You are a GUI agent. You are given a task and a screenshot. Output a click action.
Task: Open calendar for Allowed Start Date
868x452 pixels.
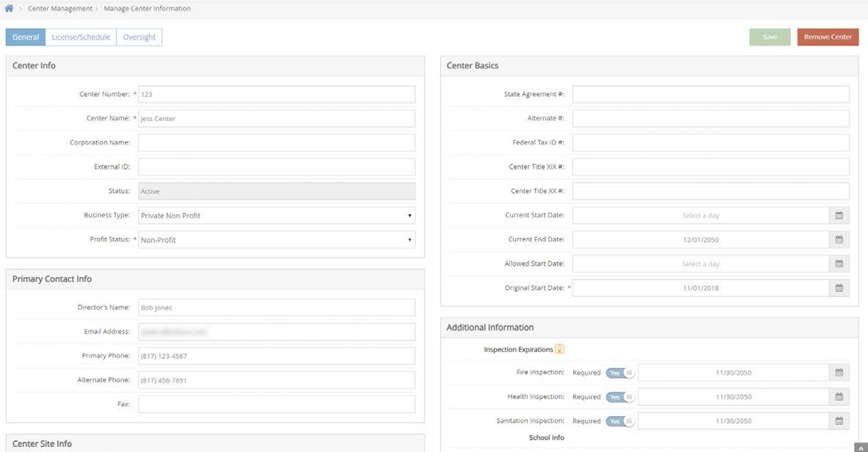click(839, 263)
